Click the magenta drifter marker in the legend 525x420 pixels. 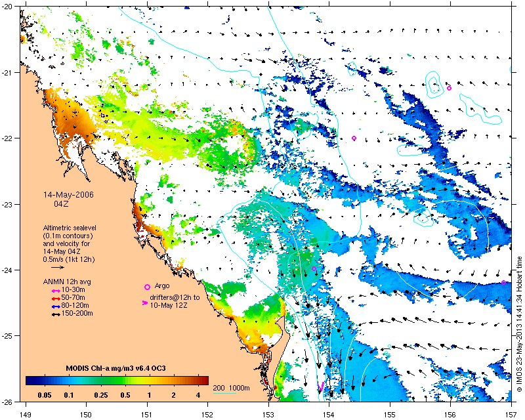point(144,303)
